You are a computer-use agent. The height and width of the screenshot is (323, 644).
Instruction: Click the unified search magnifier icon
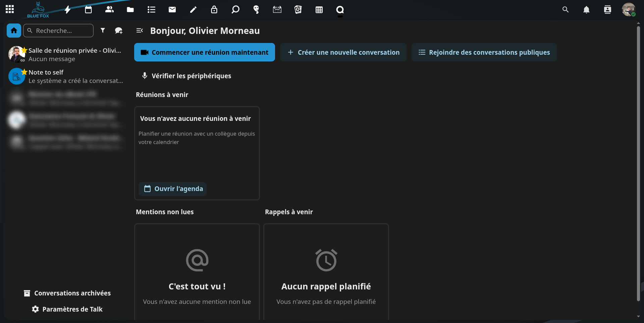click(566, 10)
